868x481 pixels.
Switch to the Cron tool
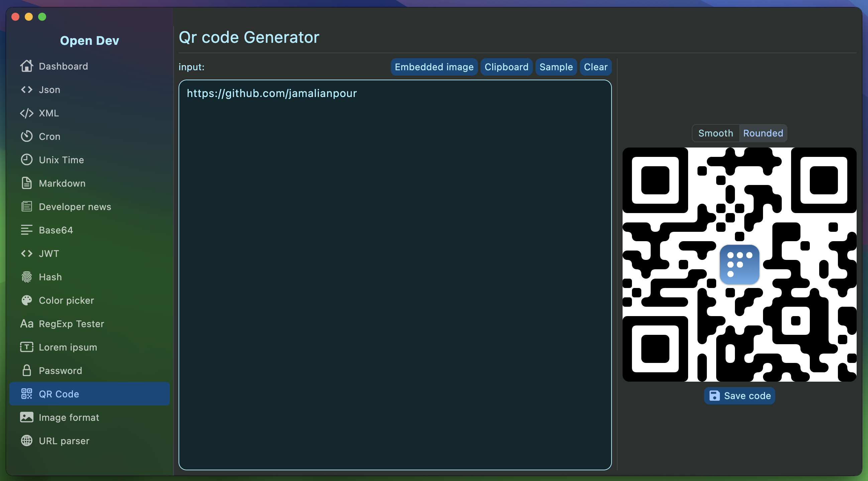(x=89, y=136)
